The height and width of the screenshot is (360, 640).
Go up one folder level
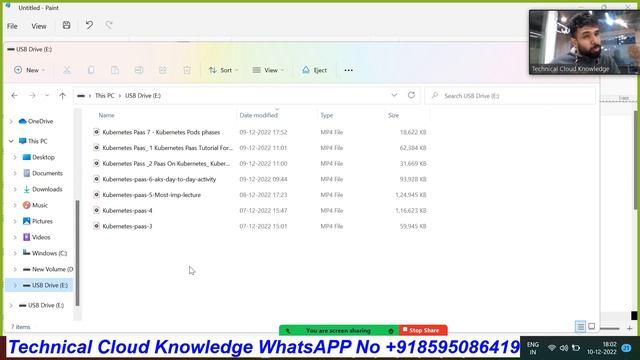[x=62, y=96]
